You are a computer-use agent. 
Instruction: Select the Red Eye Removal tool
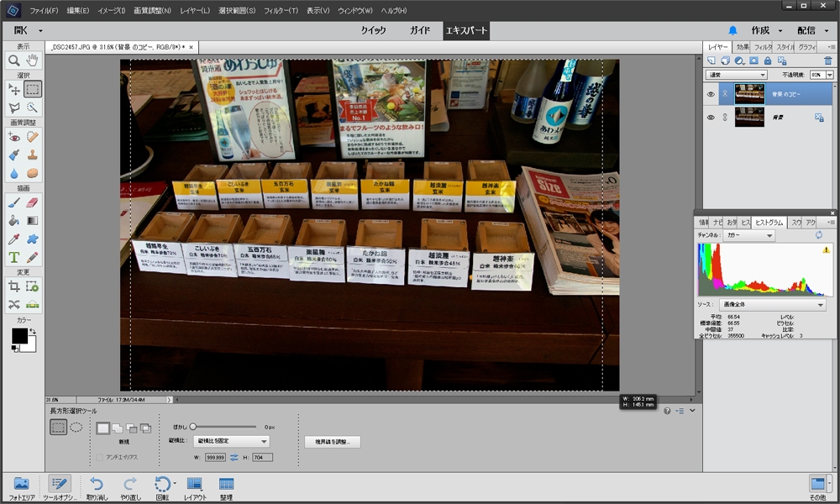[x=14, y=137]
